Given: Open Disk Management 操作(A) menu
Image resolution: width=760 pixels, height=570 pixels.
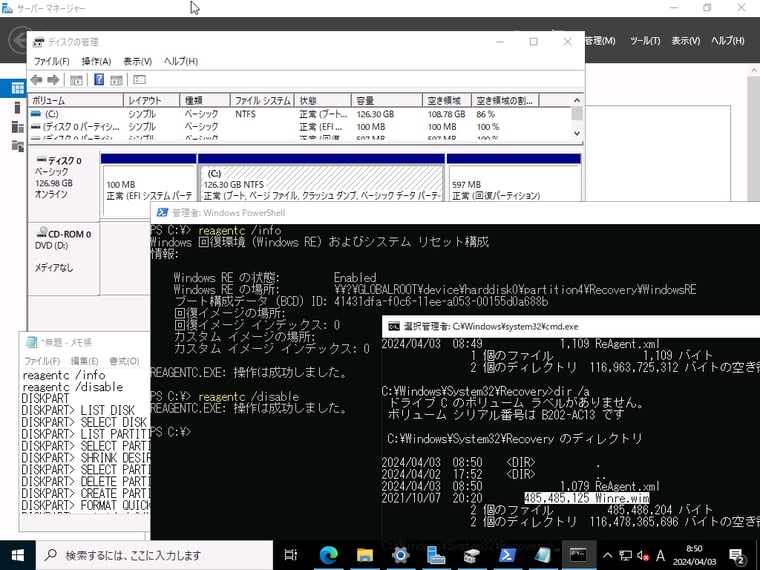Looking at the screenshot, I should pos(96,61).
